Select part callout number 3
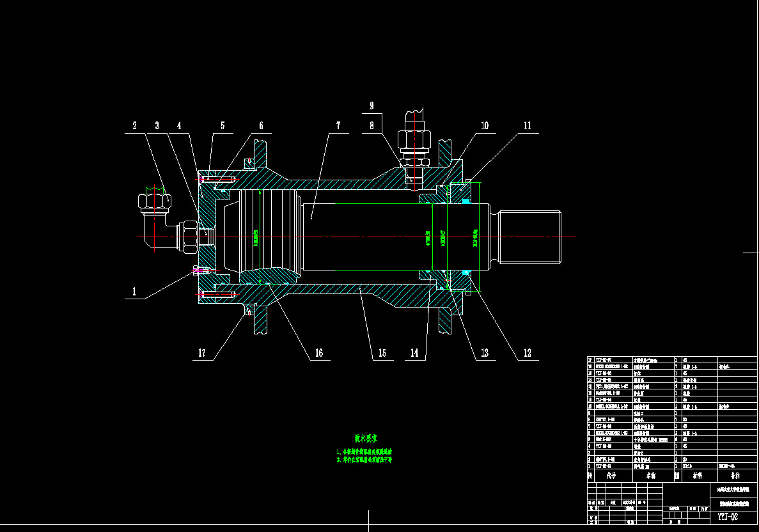 (x=157, y=125)
